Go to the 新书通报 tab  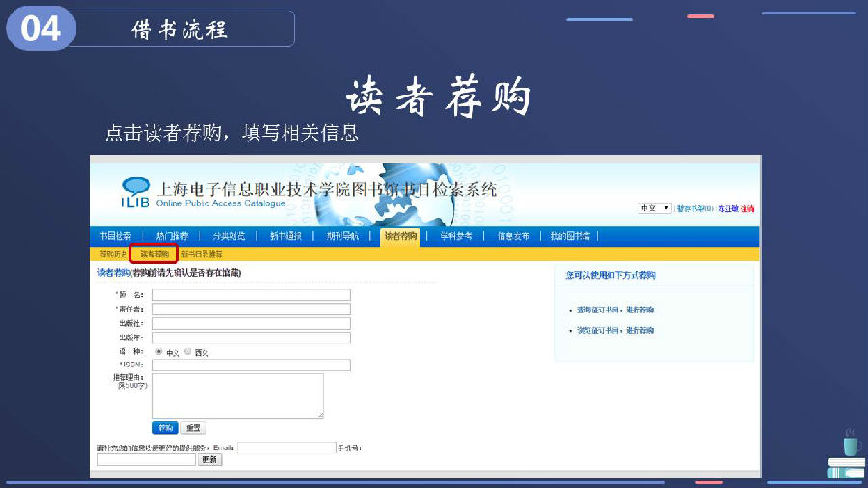(285, 236)
